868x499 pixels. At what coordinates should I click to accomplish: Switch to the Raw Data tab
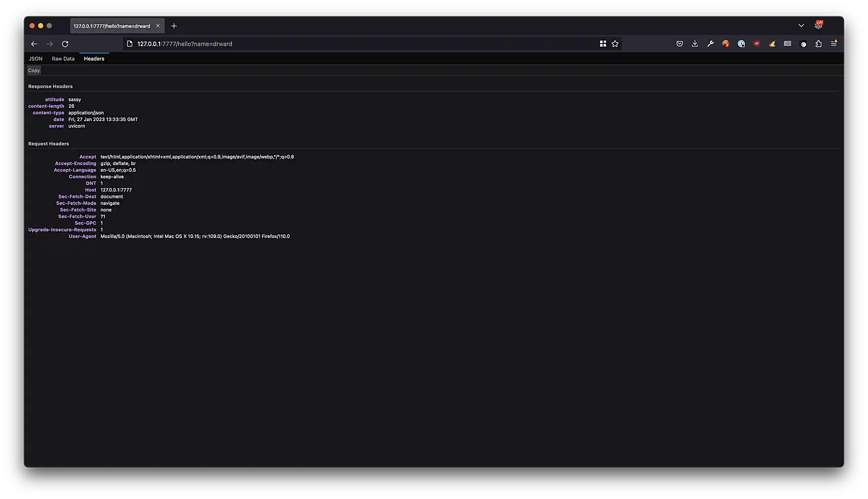[x=63, y=59]
